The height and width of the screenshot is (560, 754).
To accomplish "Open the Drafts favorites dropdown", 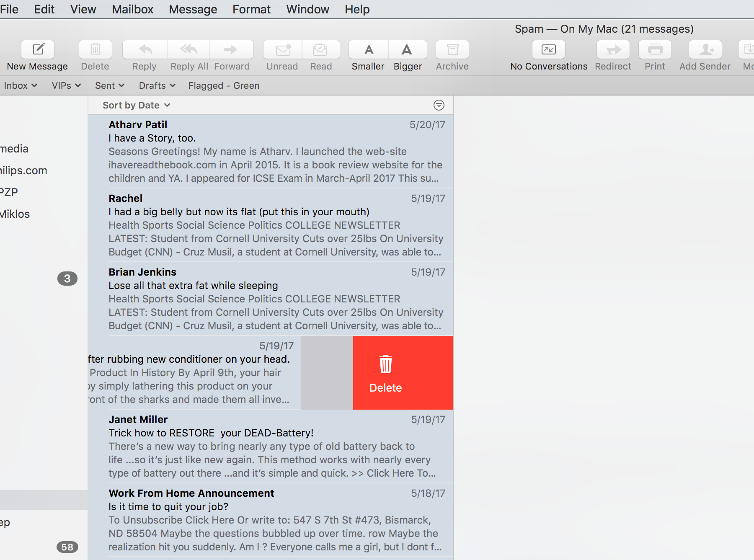I will pyautogui.click(x=157, y=85).
